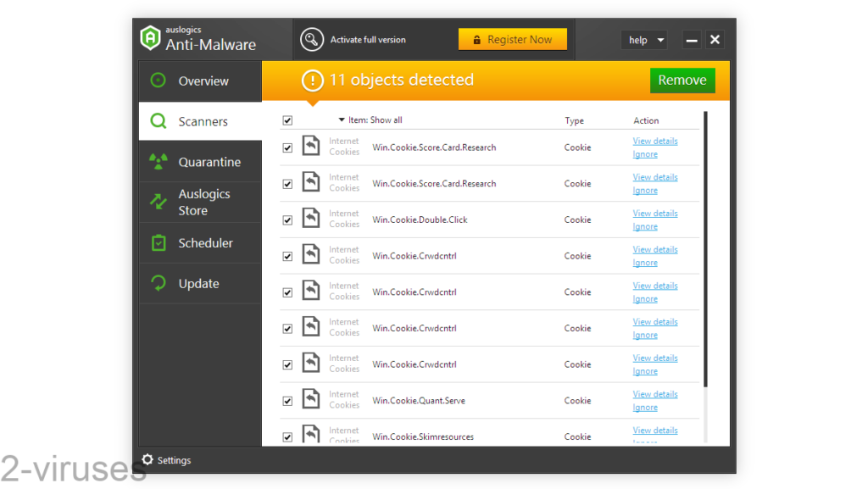Viewport: 868px width, 489px height.
Task: Select the Scanners magnifier icon in sidebar
Action: point(158,121)
